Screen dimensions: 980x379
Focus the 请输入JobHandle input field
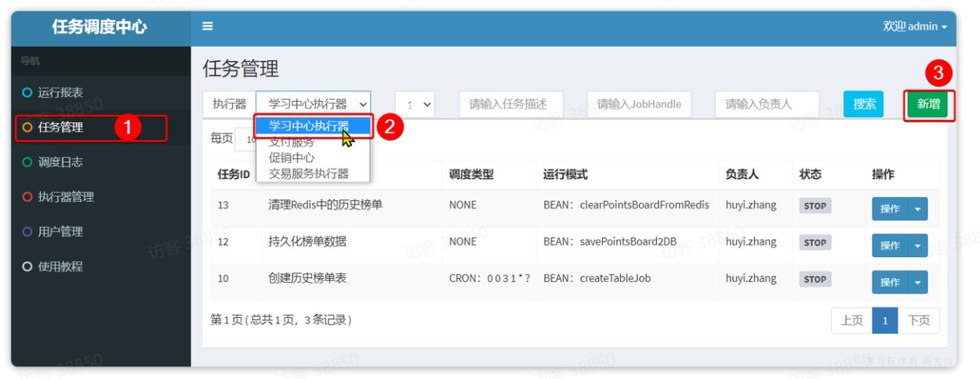click(x=639, y=103)
